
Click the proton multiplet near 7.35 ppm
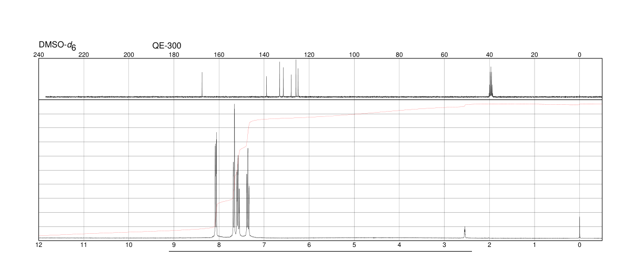pos(248,193)
